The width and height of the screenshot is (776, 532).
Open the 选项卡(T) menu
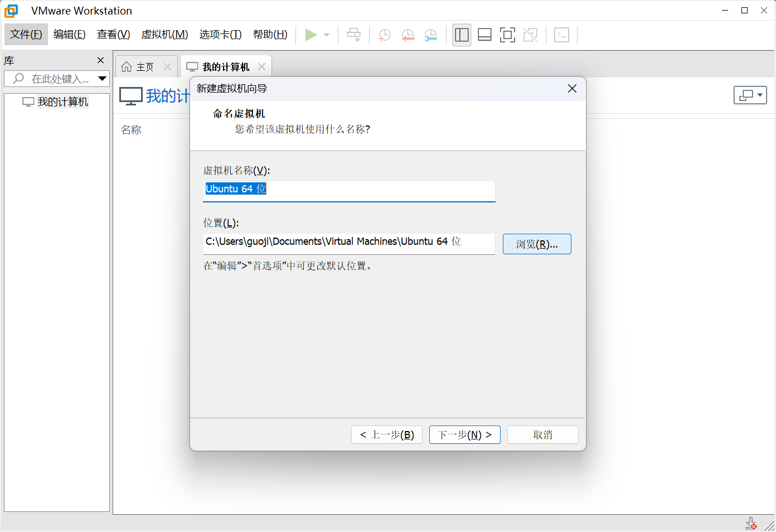point(221,35)
